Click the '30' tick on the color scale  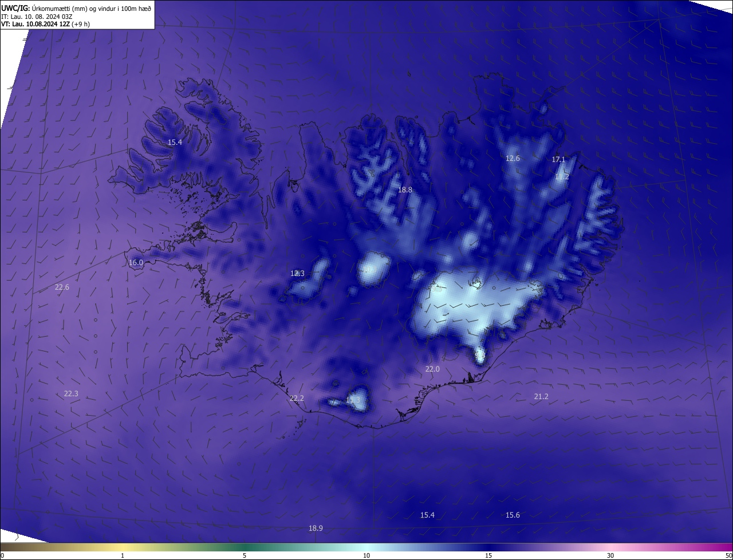(610, 555)
